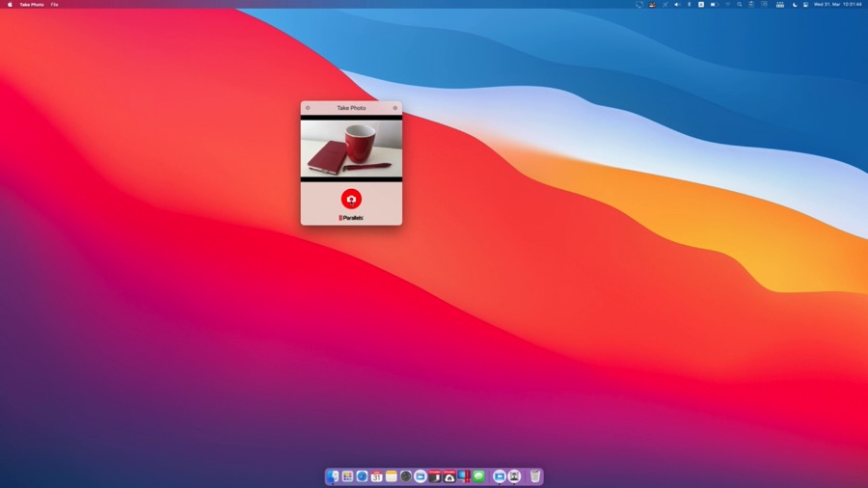Click the settings gear in Take Photo window

[x=394, y=108]
